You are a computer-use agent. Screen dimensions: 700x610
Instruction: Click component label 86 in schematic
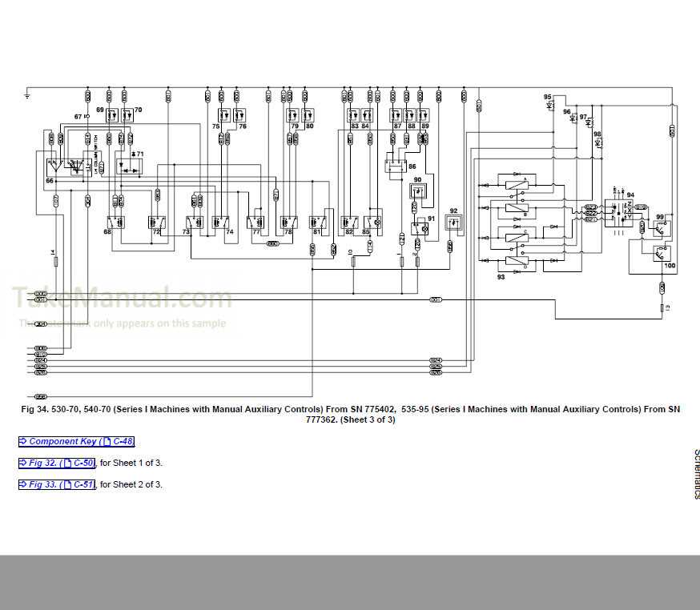click(x=412, y=167)
